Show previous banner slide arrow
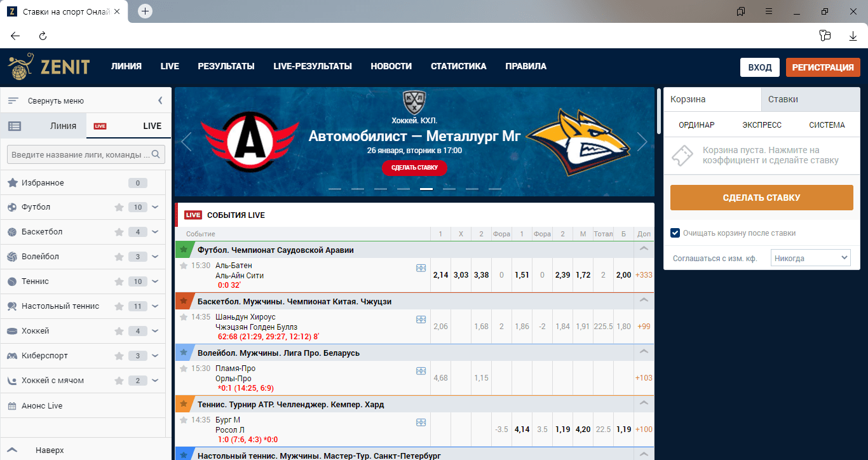This screenshot has height=460, width=868. 186,142
